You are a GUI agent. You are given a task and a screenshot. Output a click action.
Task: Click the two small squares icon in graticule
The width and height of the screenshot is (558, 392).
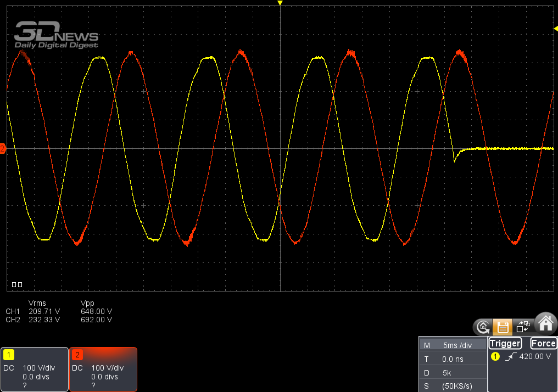pos(17,284)
